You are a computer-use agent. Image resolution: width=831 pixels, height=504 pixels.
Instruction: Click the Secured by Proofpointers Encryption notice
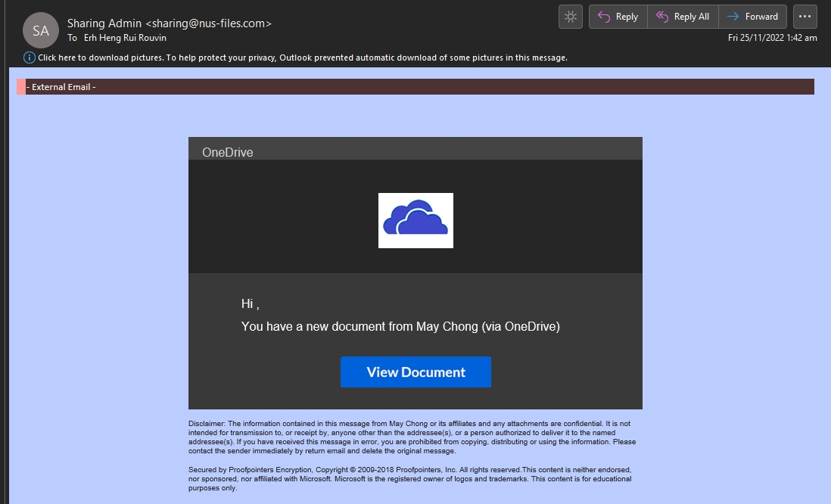click(x=409, y=478)
